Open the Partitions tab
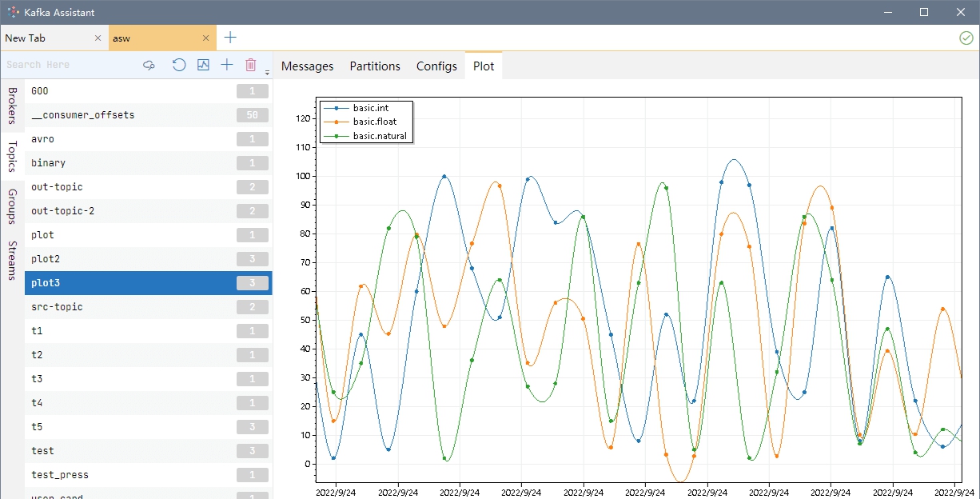 (x=375, y=66)
